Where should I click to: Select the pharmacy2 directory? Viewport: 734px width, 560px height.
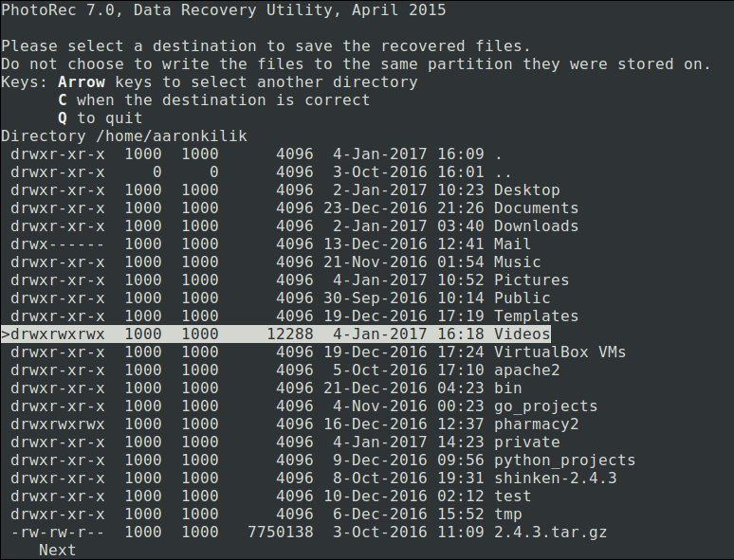(536, 425)
